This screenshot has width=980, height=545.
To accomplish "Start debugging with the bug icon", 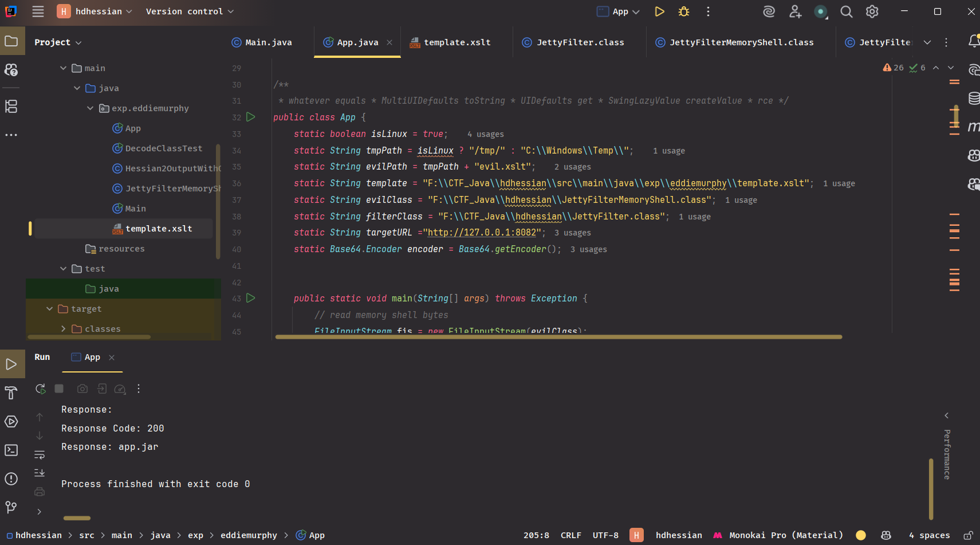I will (x=684, y=11).
